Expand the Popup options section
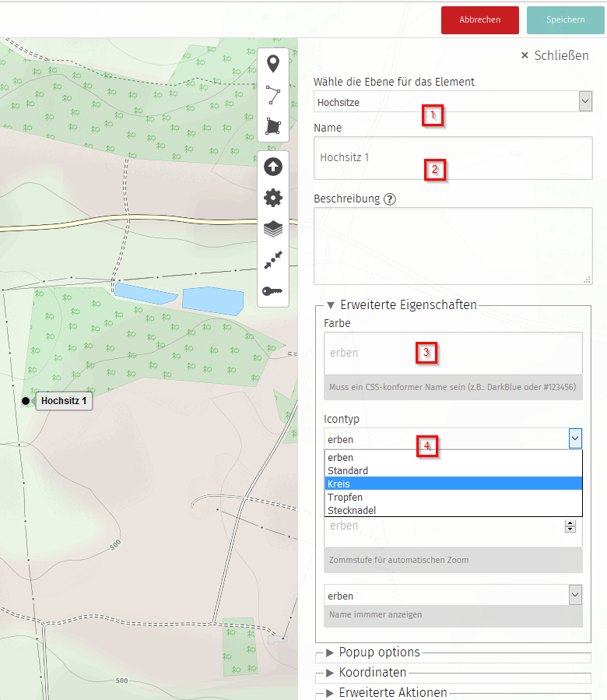This screenshot has height=700, width=607. [374, 653]
